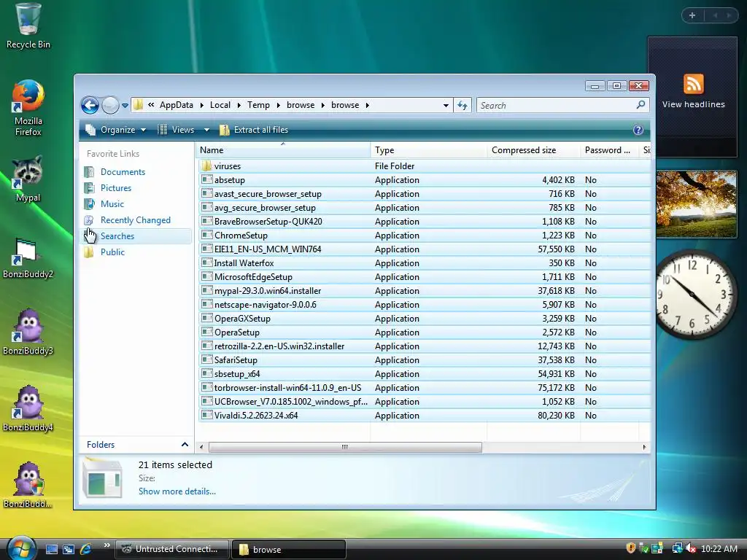Sort by Compressed size column header
Image resolution: width=747 pixels, height=560 pixels.
click(533, 150)
